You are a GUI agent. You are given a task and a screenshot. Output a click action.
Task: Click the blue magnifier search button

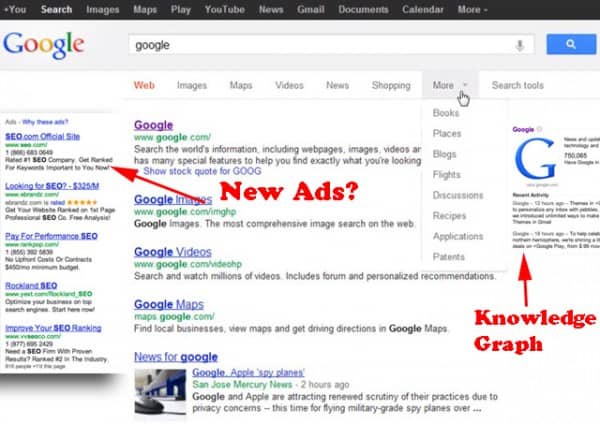[x=571, y=44]
